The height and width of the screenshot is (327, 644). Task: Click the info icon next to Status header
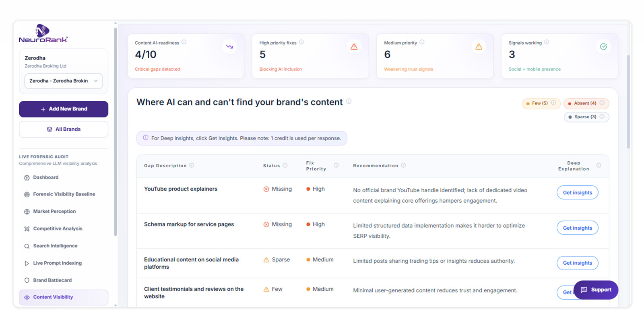click(285, 165)
